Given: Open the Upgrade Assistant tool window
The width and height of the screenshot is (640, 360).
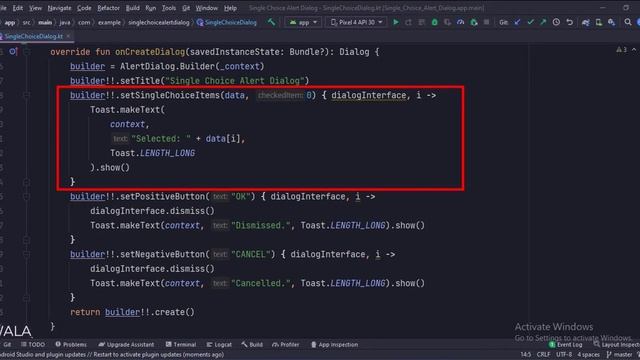Looking at the screenshot, I should coord(127,344).
